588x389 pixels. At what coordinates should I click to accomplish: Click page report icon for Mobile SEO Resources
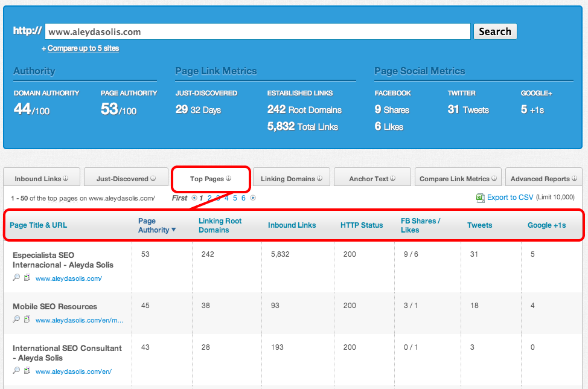click(27, 320)
